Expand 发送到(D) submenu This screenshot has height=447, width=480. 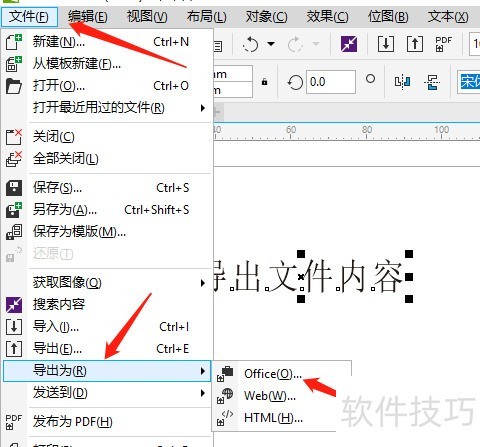click(107, 393)
